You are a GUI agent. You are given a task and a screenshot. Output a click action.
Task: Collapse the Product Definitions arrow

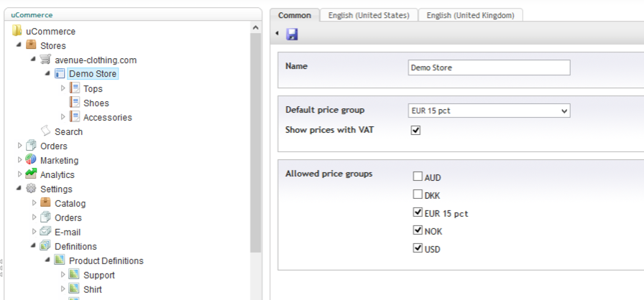coord(48,261)
